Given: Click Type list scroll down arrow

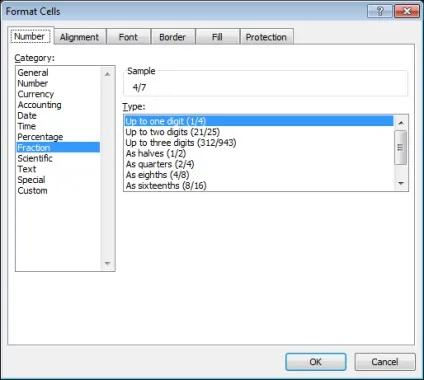Looking at the screenshot, I should tap(401, 183).
